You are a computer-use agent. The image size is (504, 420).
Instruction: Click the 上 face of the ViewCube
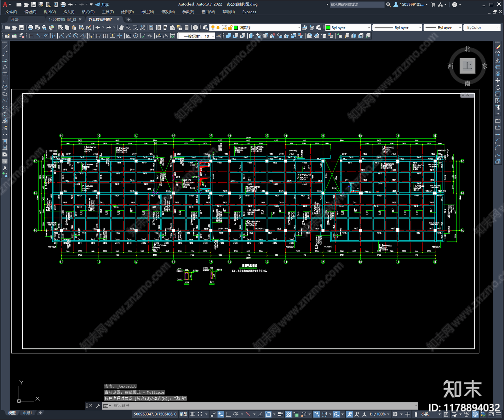click(467, 66)
